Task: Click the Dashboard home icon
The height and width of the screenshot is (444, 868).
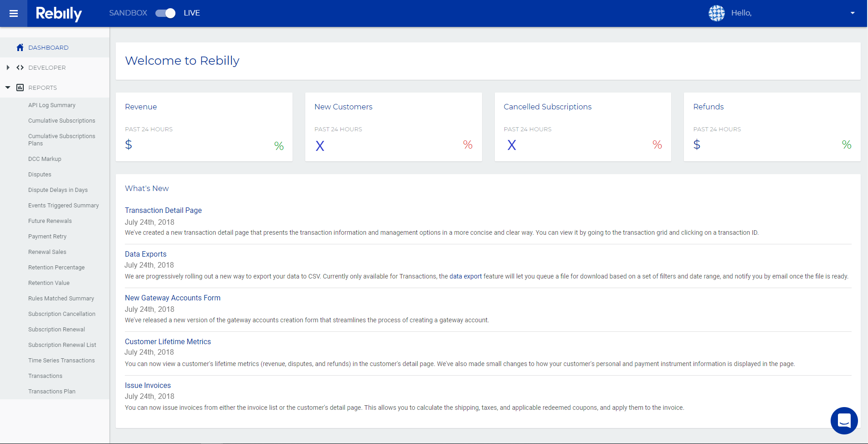Action: pyautogui.click(x=20, y=47)
